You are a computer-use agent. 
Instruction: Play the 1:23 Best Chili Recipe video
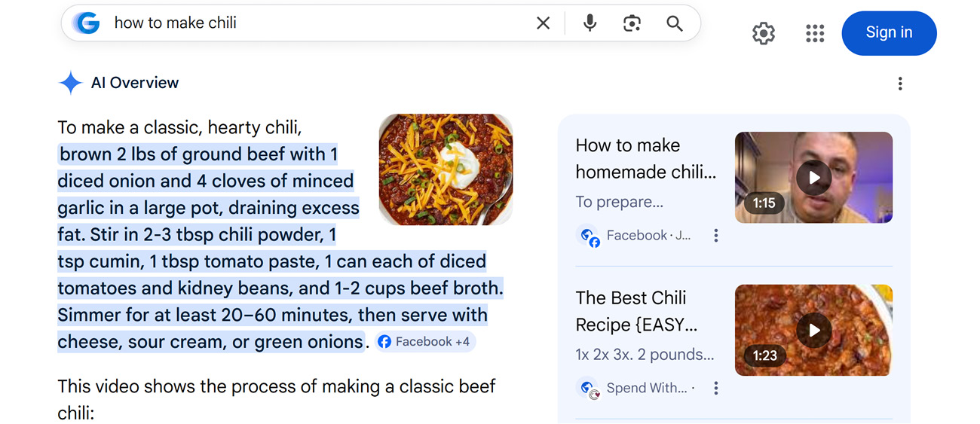point(813,330)
